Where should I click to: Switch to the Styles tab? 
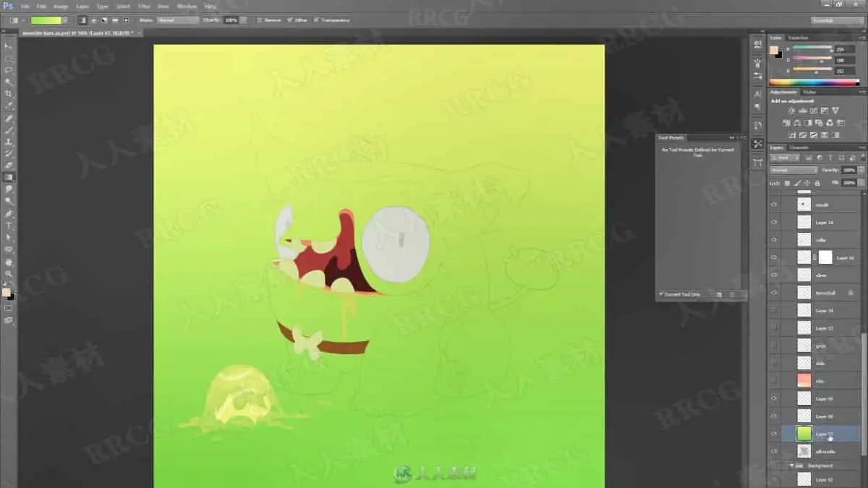coord(810,92)
